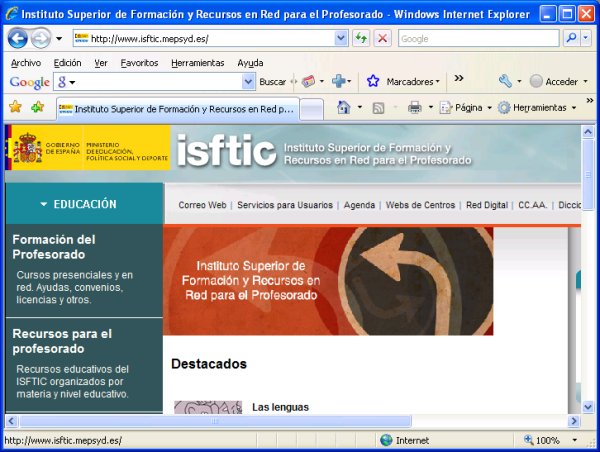
Task: Open the Formación del Profesorado link
Action: point(55,246)
